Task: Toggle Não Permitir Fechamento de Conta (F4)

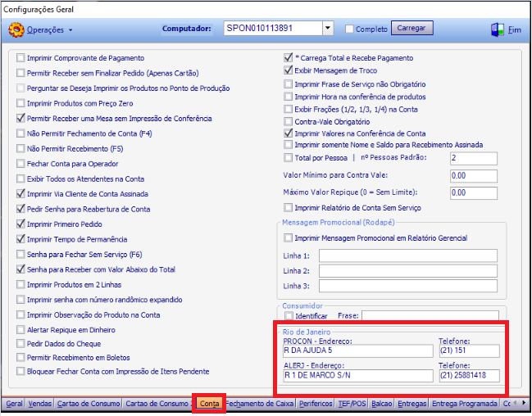Action: click(x=20, y=133)
